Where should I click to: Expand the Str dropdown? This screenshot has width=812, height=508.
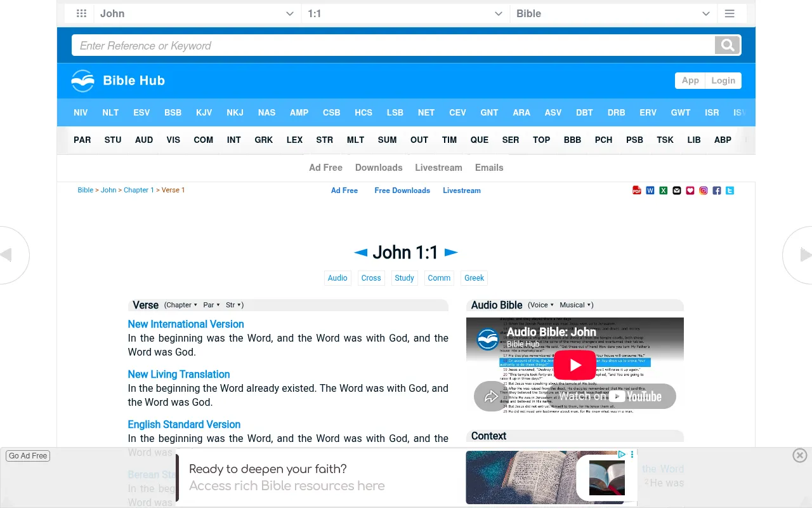tap(233, 305)
